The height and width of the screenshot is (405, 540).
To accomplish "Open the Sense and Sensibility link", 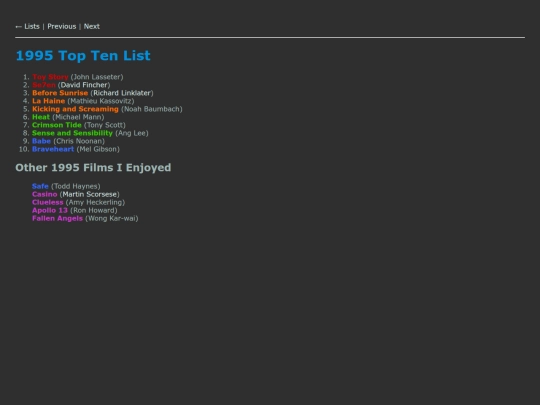I will coord(72,133).
